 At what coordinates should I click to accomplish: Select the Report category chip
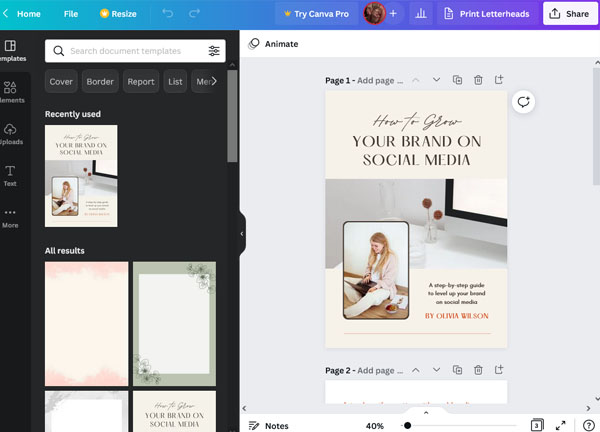(141, 81)
